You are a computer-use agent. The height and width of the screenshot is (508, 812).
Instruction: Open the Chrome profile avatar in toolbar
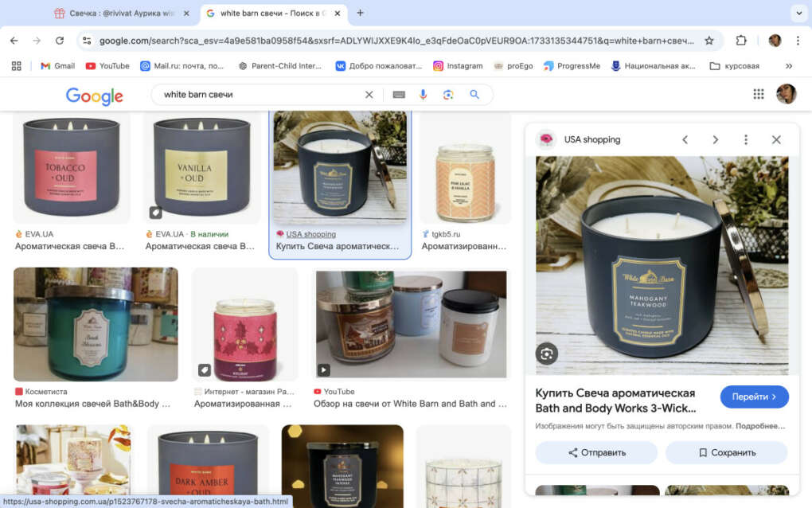pyautogui.click(x=775, y=41)
